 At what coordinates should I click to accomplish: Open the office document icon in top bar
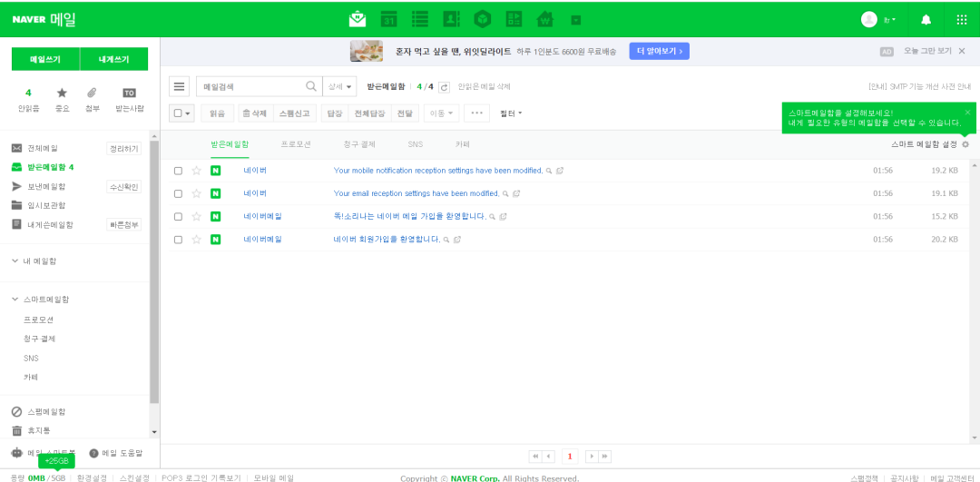pyautogui.click(x=514, y=19)
